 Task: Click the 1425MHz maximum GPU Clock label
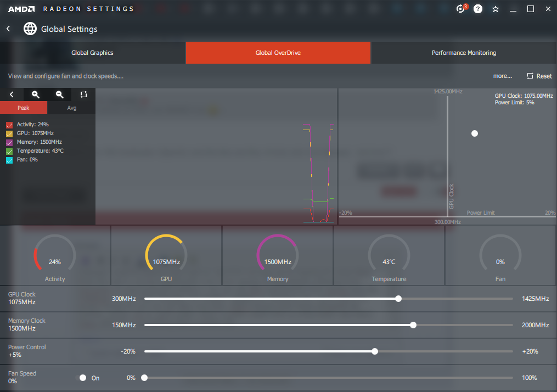[x=536, y=299]
